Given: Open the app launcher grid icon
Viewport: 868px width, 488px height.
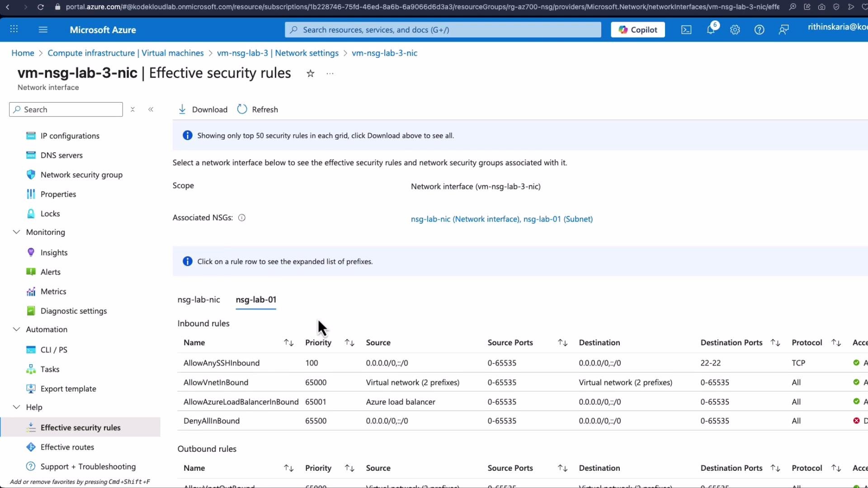Looking at the screenshot, I should (14, 29).
